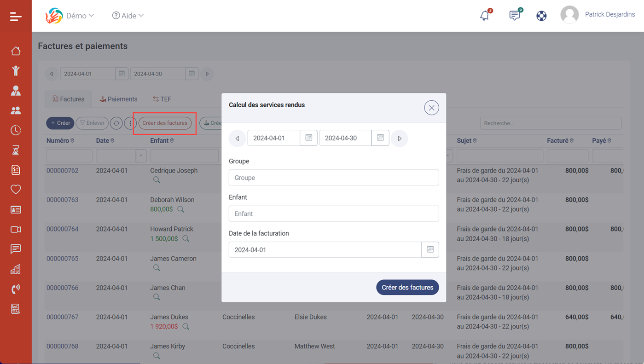Open the messages icon in the top bar
Viewport: 644px width, 364px height.
pos(515,15)
